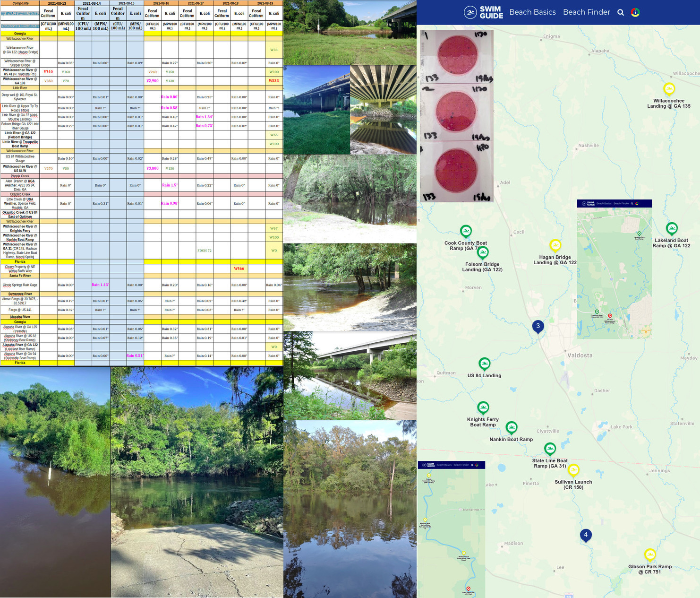Select US 84 Landing marker
Screen dimensions: 700x598
pyautogui.click(x=485, y=364)
